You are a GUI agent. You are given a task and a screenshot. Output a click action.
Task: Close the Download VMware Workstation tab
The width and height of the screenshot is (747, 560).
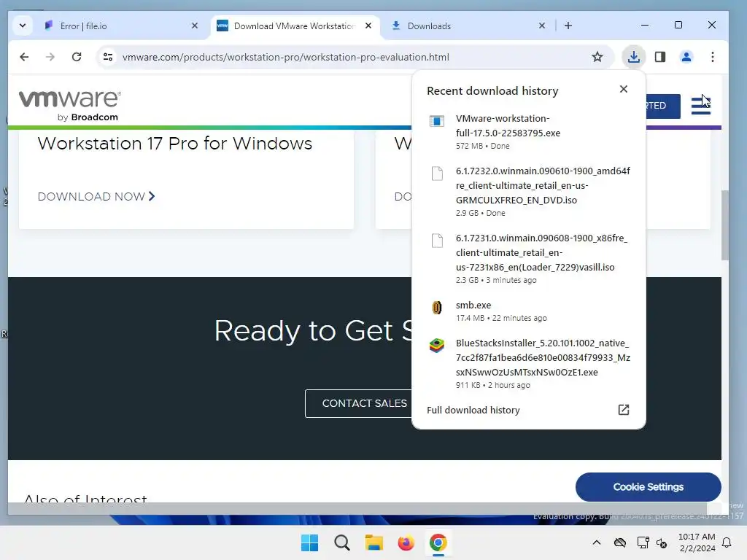click(368, 26)
